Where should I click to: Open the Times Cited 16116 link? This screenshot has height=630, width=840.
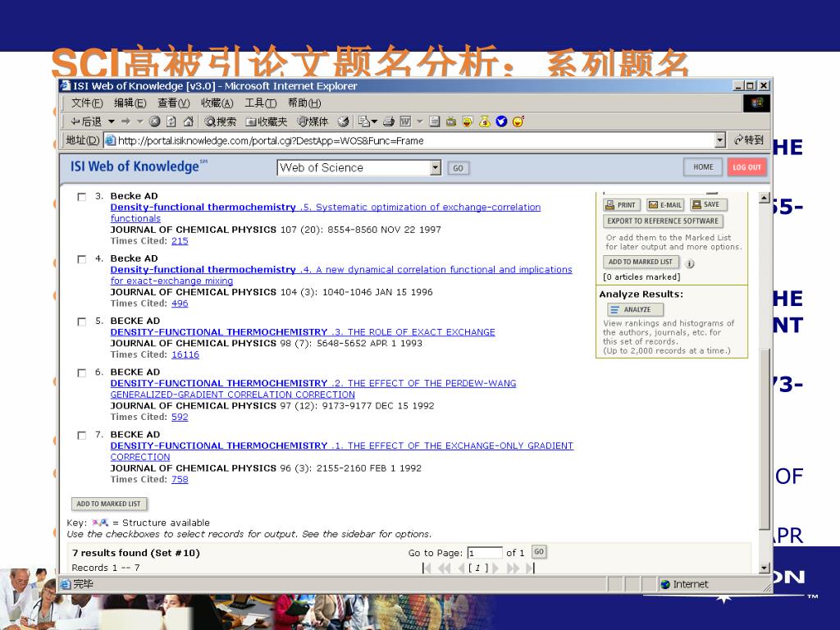tap(185, 354)
